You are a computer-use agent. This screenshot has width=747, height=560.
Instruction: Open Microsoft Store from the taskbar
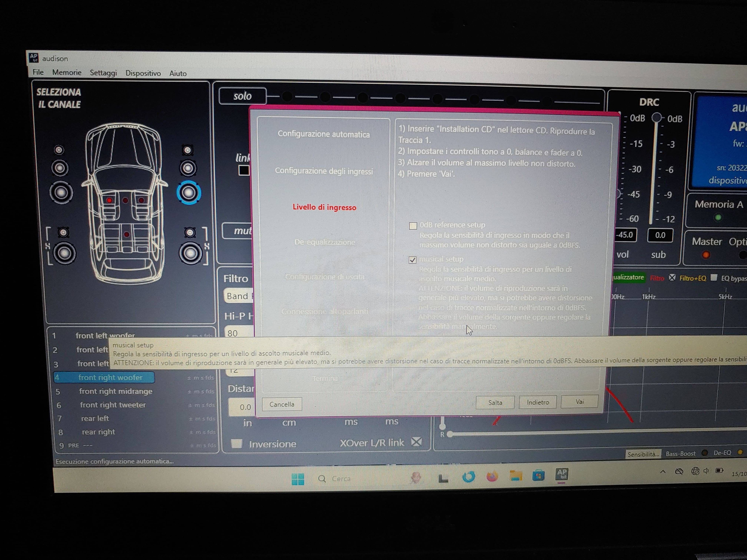click(538, 475)
